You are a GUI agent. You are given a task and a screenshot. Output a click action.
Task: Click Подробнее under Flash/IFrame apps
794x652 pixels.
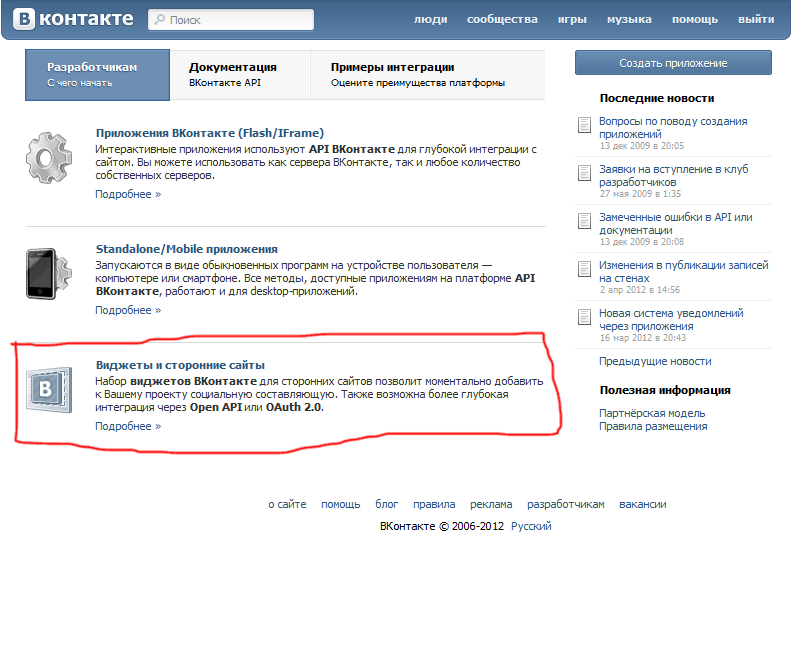pyautogui.click(x=128, y=194)
